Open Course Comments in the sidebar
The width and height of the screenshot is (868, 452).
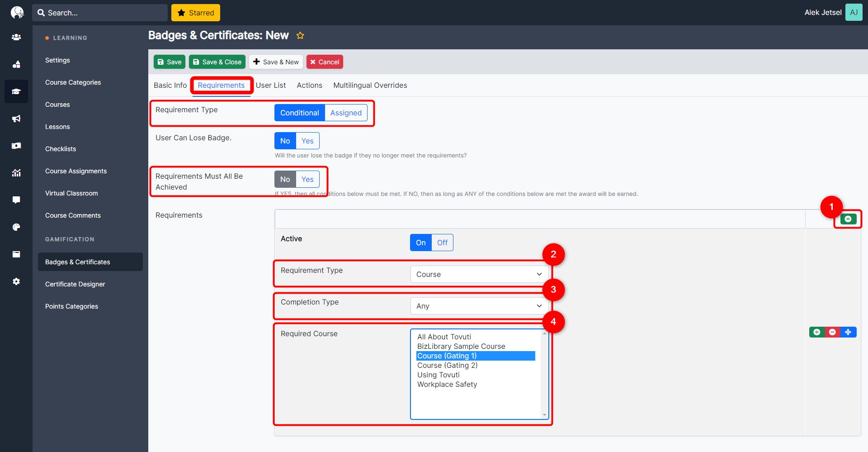(x=73, y=215)
